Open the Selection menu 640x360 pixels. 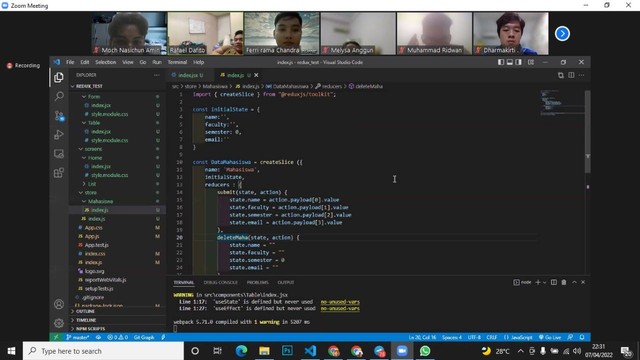click(106, 62)
